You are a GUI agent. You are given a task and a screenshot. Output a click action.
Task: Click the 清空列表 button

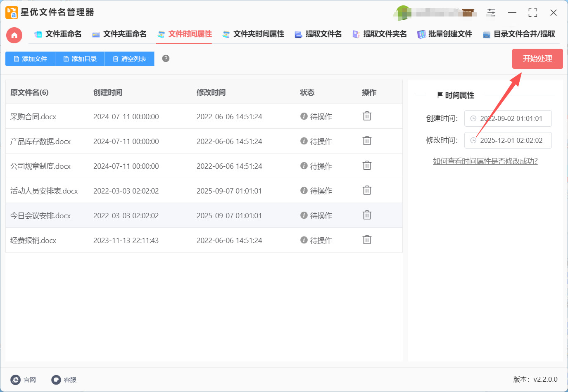pyautogui.click(x=129, y=59)
